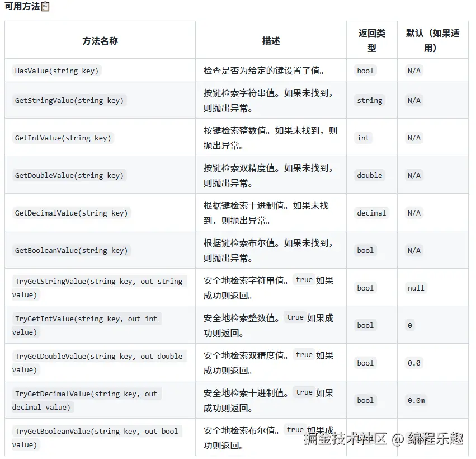The image size is (476, 459).
Task: Click N/A default in GetStringValue row
Action: click(x=414, y=101)
